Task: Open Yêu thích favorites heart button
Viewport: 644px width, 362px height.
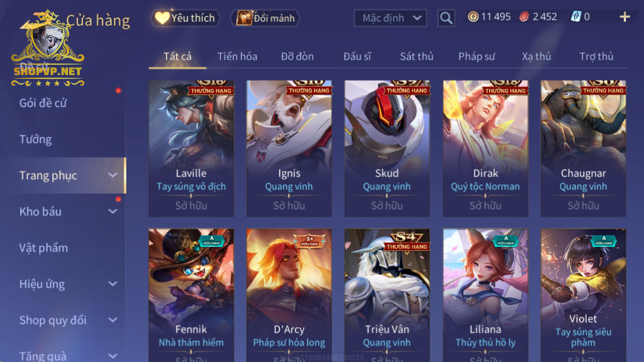Action: 185,18
